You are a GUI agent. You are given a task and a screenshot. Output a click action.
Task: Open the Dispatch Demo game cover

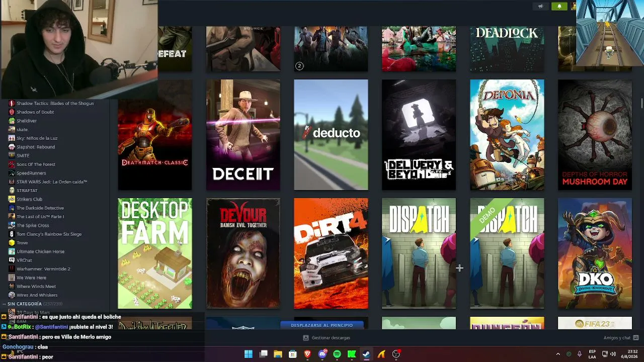click(x=507, y=253)
